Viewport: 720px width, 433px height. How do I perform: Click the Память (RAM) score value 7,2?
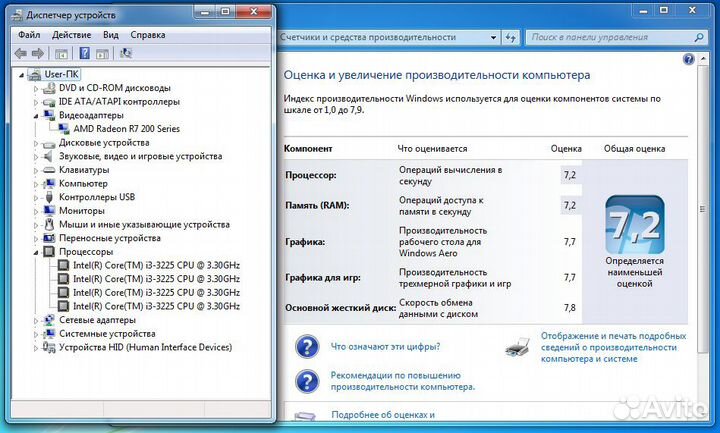570,205
